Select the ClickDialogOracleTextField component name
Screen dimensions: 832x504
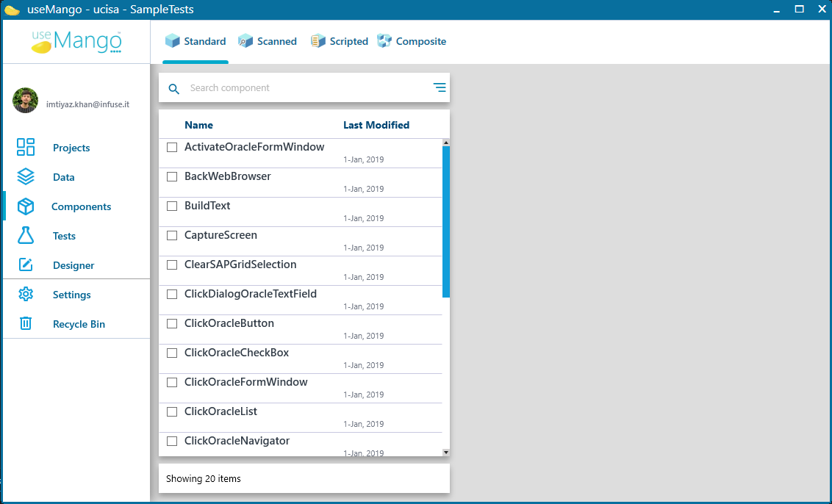pyautogui.click(x=251, y=294)
